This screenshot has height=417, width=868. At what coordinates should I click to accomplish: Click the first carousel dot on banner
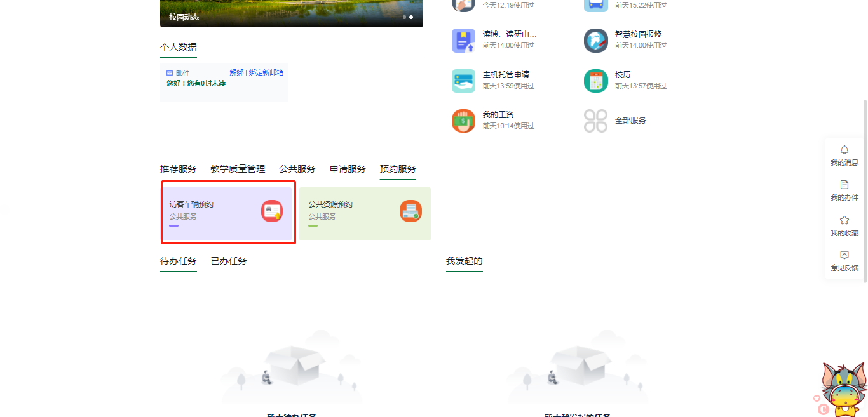coord(404,17)
